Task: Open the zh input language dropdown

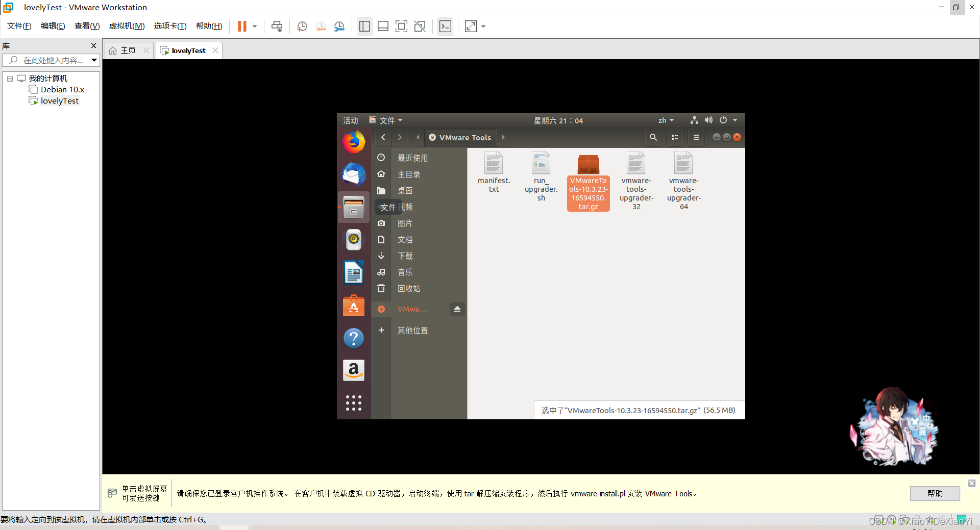Action: pos(666,120)
